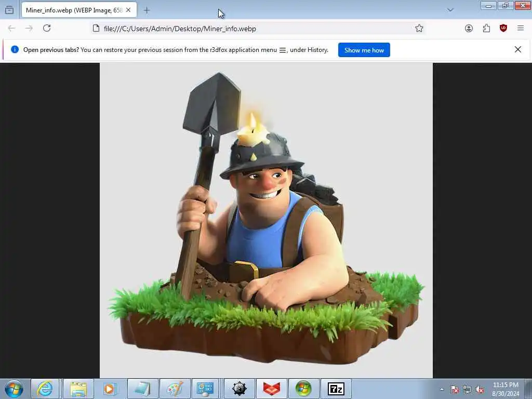
Task: Open the tab overview (Firefox View) icon
Action: [9, 10]
